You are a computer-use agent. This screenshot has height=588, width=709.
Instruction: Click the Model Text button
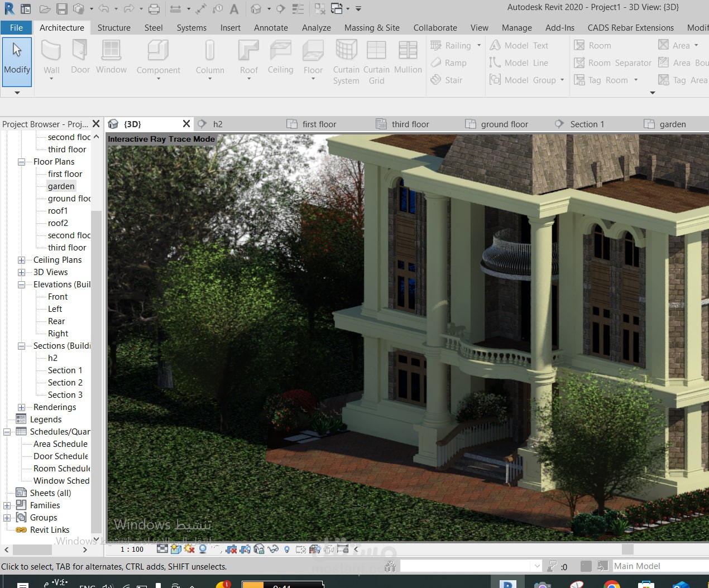click(x=519, y=46)
